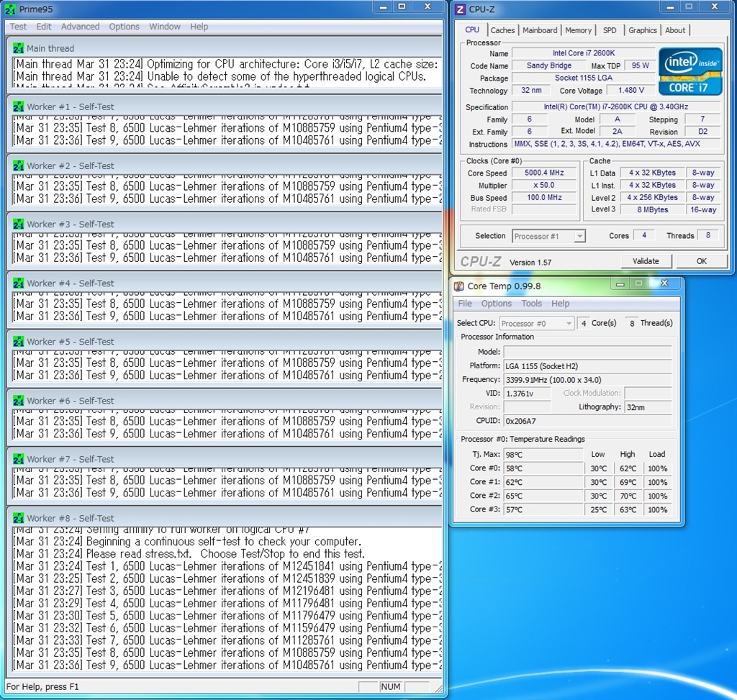Click the Multiplier x 50.0 value

544,185
